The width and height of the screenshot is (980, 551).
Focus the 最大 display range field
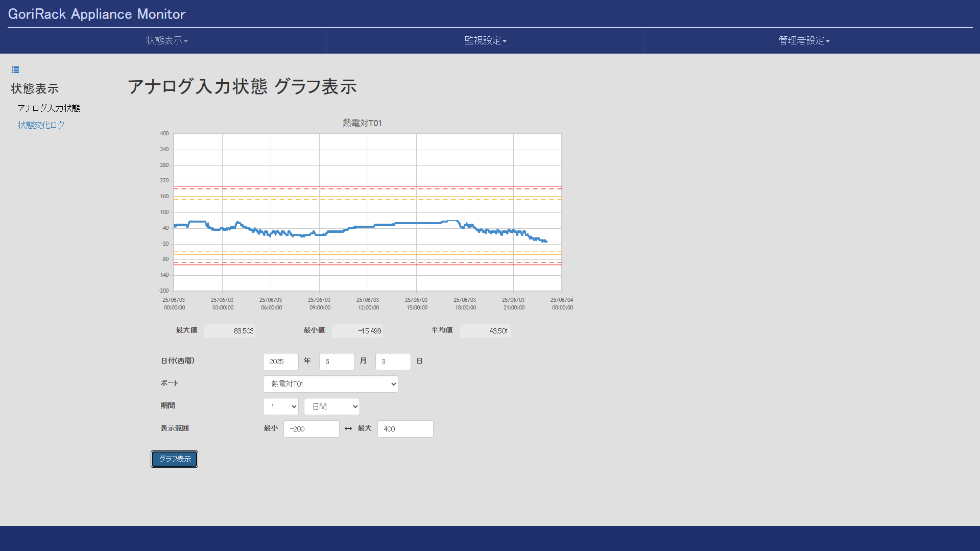click(405, 429)
